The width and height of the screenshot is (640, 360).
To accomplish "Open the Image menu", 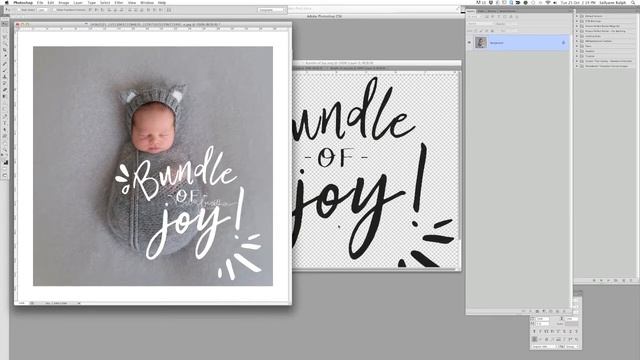I will click(64, 2).
